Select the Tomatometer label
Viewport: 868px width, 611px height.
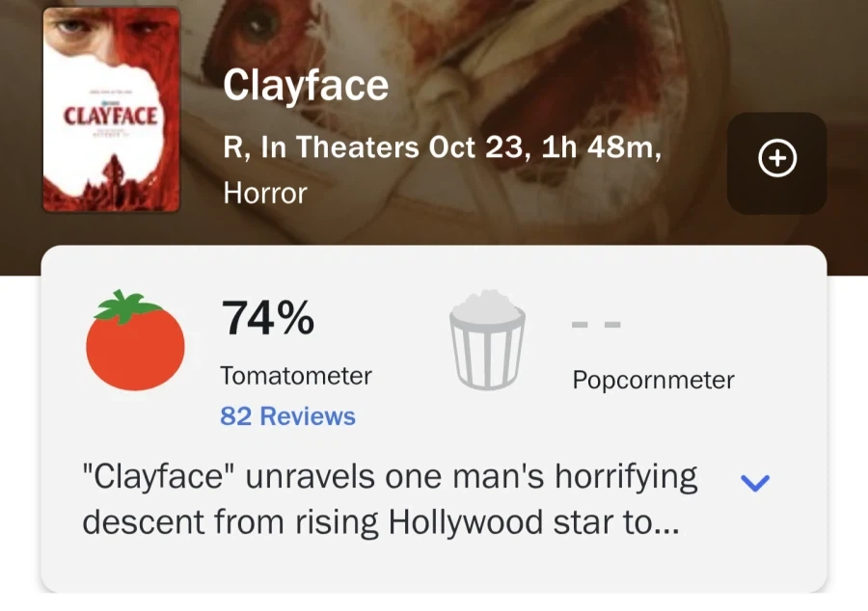point(296,376)
